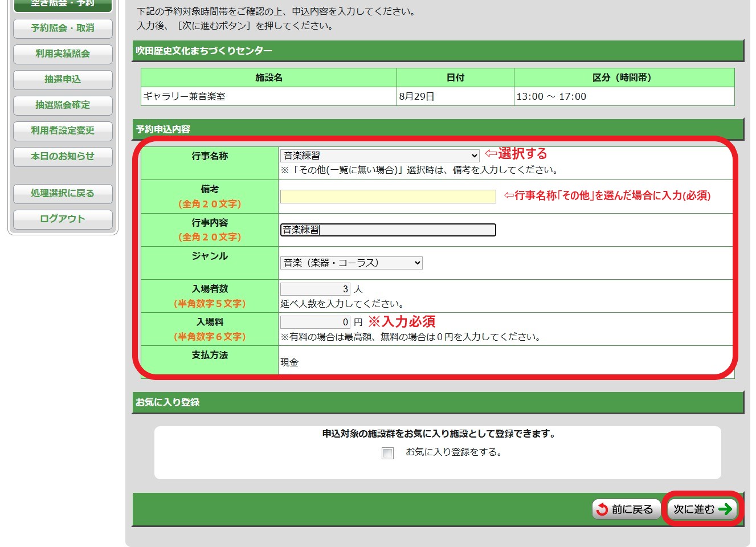Go to 抽選申込 menu item

coord(63,79)
